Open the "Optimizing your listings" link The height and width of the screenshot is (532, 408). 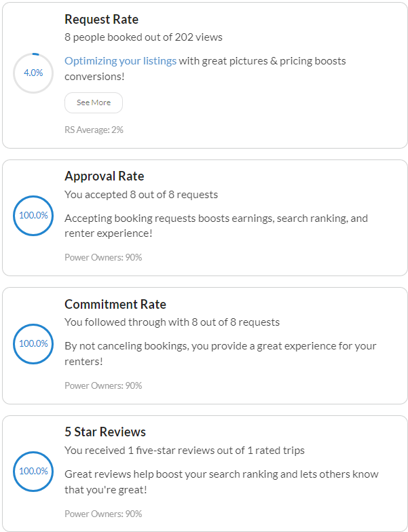tap(120, 61)
